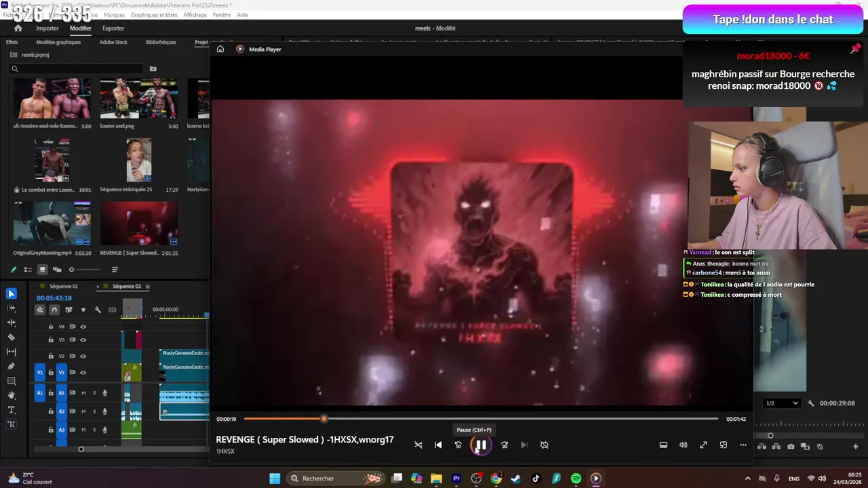Select the Razor tool

(12, 337)
